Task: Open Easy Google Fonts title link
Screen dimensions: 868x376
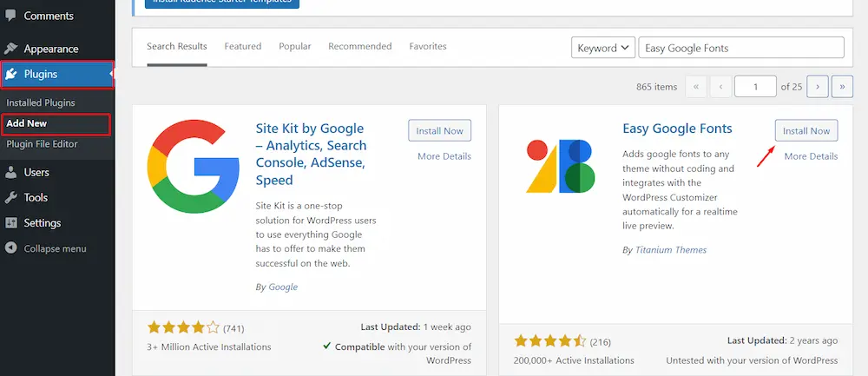Action: [677, 129]
